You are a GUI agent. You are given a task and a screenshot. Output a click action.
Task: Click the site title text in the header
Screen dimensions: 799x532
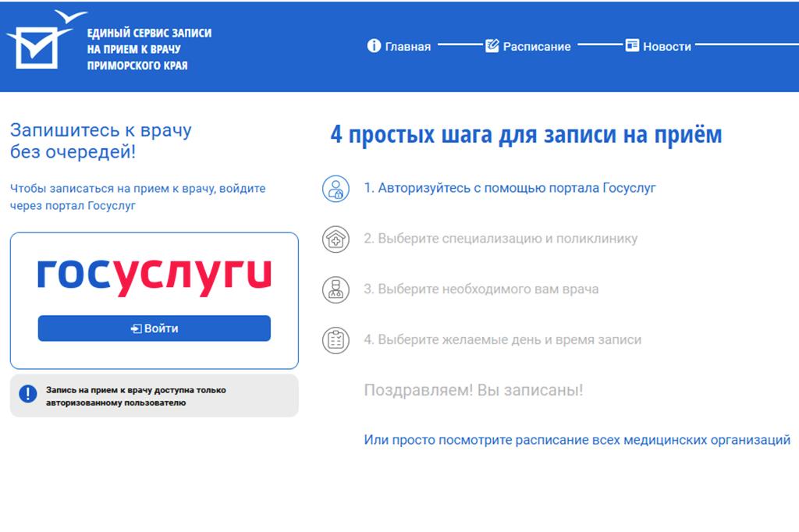pos(149,49)
